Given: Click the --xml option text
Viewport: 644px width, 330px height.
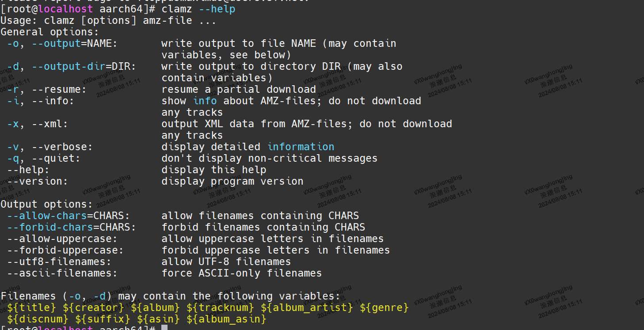Looking at the screenshot, I should click(x=50, y=124).
